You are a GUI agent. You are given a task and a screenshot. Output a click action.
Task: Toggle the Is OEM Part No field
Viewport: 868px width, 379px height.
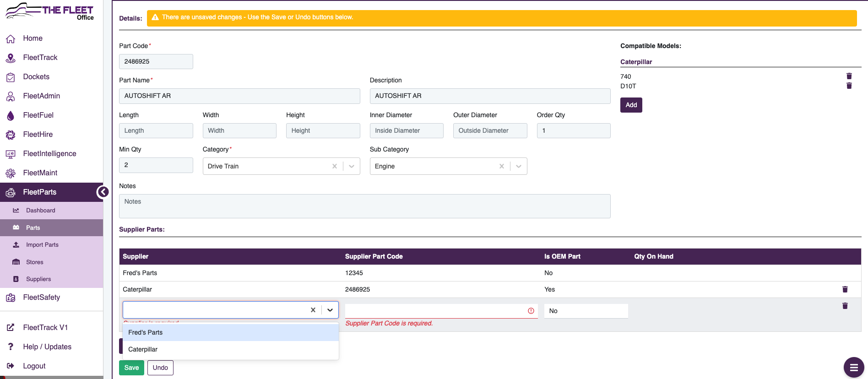pos(586,311)
